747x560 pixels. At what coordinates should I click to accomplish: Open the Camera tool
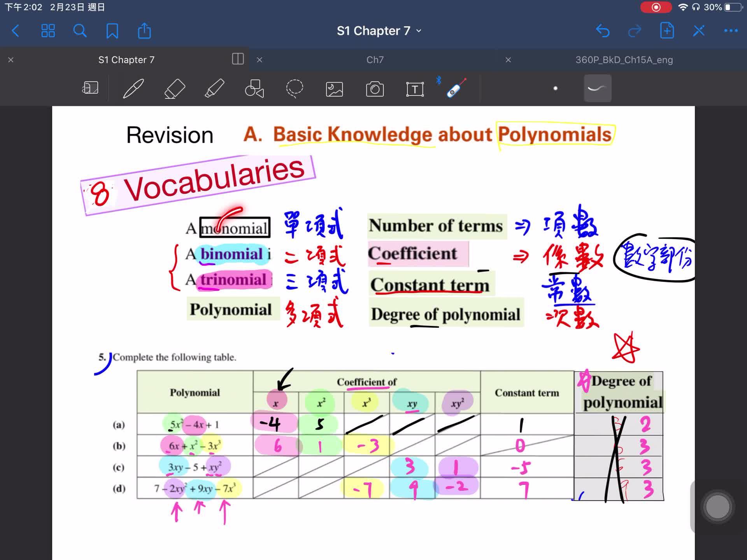(375, 89)
